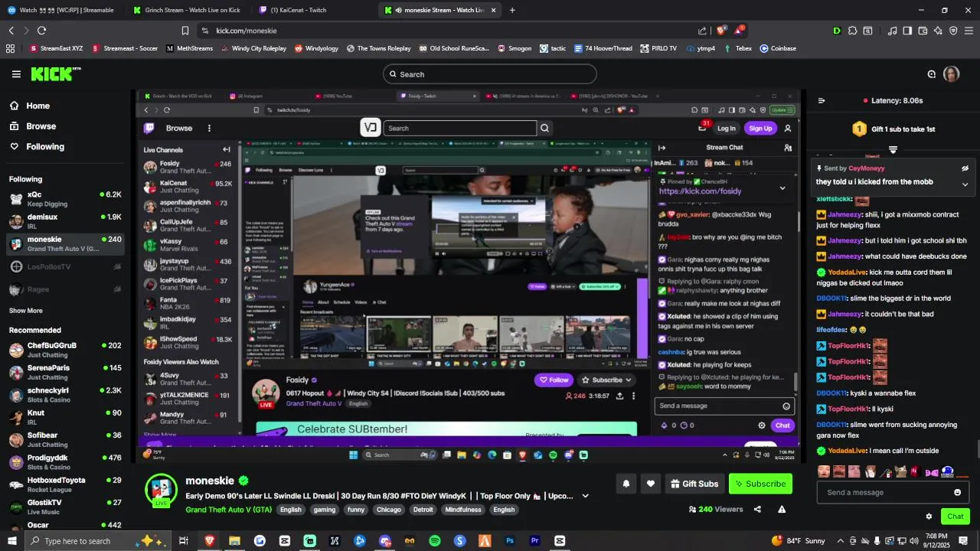Bookmark this page in address bar

pos(185,31)
